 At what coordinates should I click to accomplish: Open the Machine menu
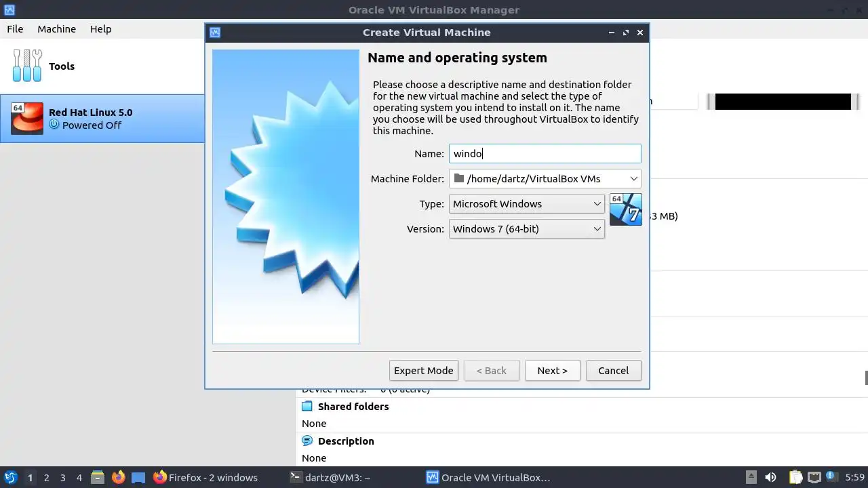56,28
